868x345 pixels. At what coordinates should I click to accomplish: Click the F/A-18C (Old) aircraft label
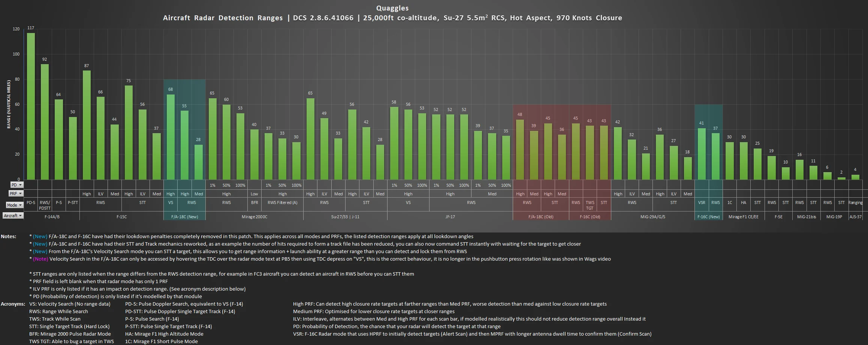(x=541, y=217)
